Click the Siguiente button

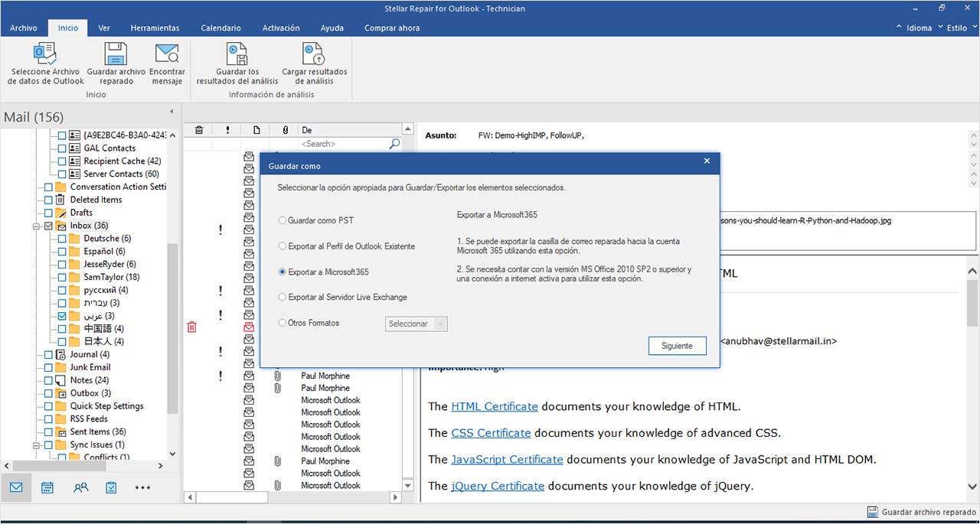pos(676,346)
